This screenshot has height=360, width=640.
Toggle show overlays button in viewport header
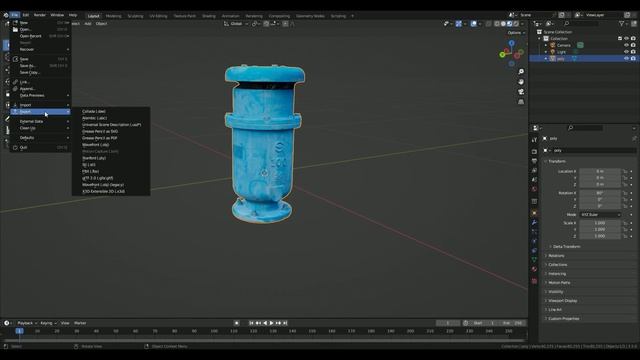click(x=473, y=24)
